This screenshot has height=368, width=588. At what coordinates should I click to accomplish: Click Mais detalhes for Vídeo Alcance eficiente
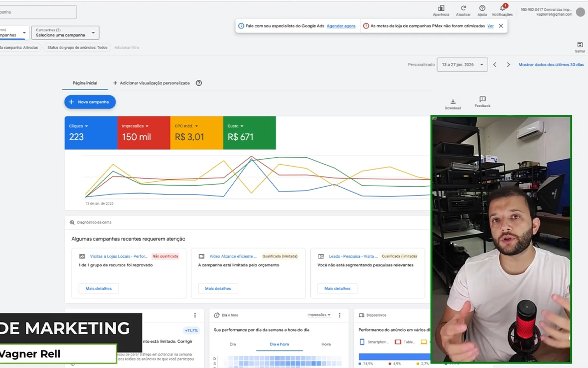[x=218, y=289]
